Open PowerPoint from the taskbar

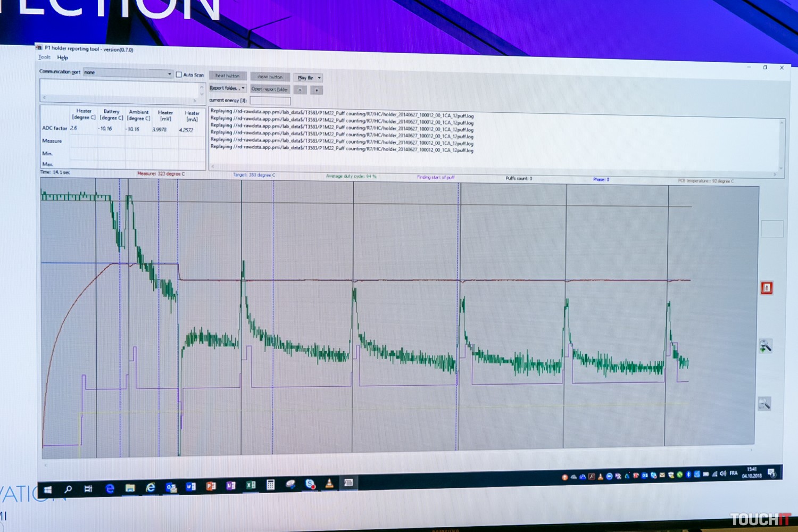(x=211, y=486)
